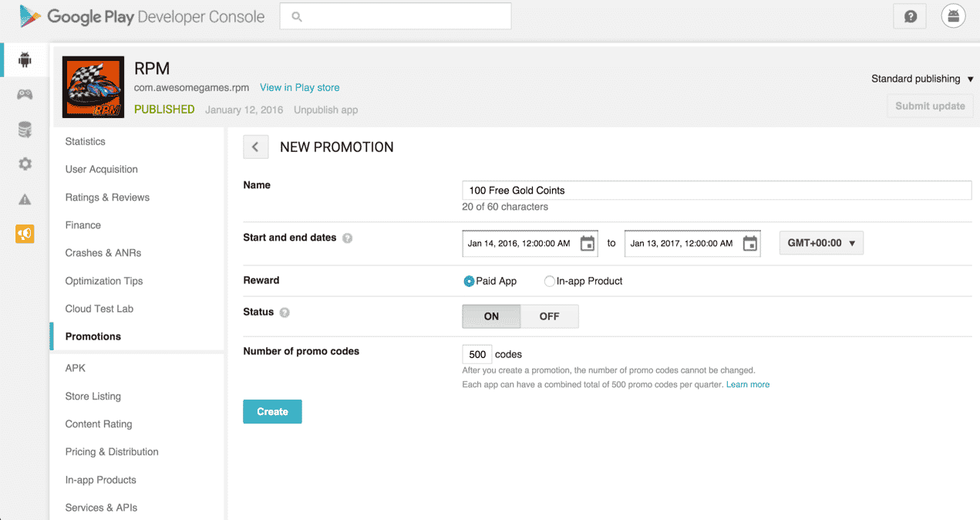Viewport: 980px width, 520px height.
Task: Click the Create promotion button
Action: (x=272, y=412)
